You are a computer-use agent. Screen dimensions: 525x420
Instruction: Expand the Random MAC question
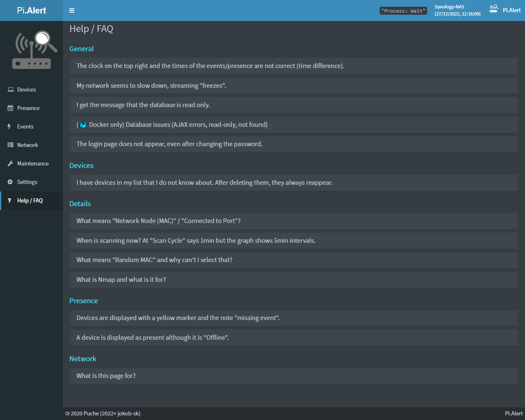coord(154,260)
